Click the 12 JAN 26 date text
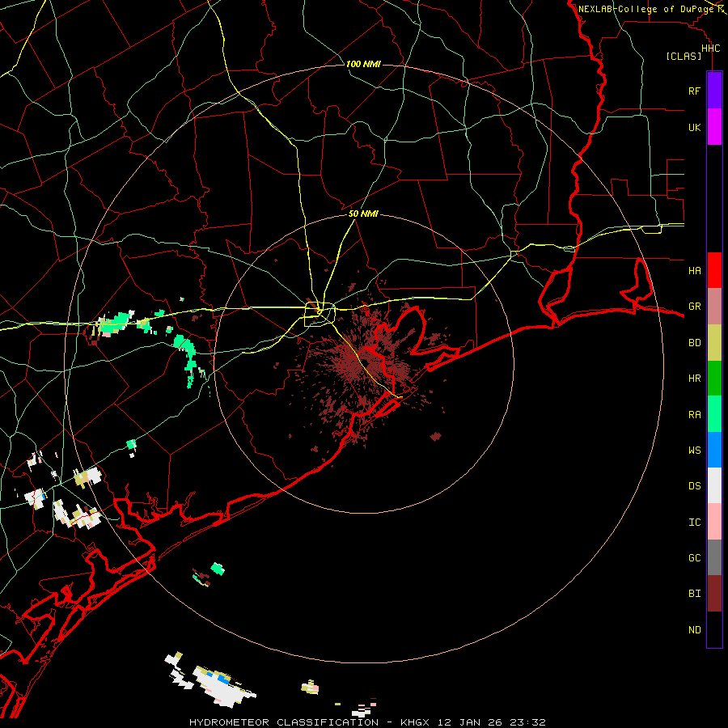This screenshot has width=728, height=728. pyautogui.click(x=472, y=722)
